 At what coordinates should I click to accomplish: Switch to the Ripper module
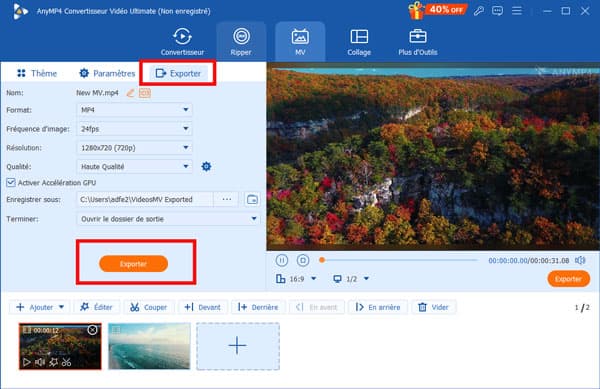tap(241, 41)
